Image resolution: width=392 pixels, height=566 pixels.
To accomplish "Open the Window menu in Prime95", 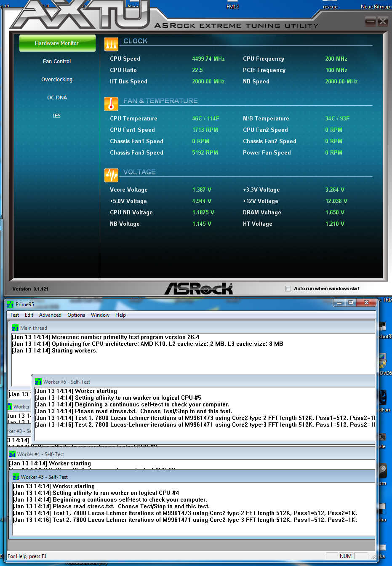I will [x=100, y=315].
